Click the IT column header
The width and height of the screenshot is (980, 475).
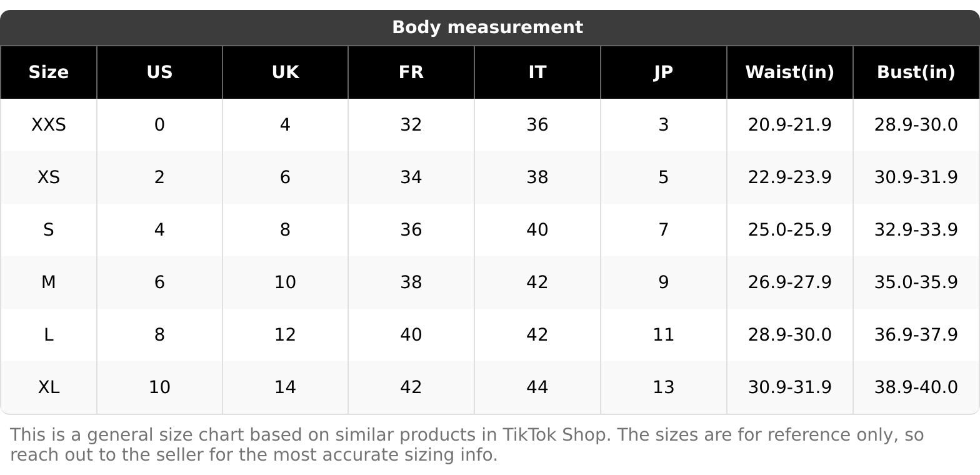click(x=537, y=72)
